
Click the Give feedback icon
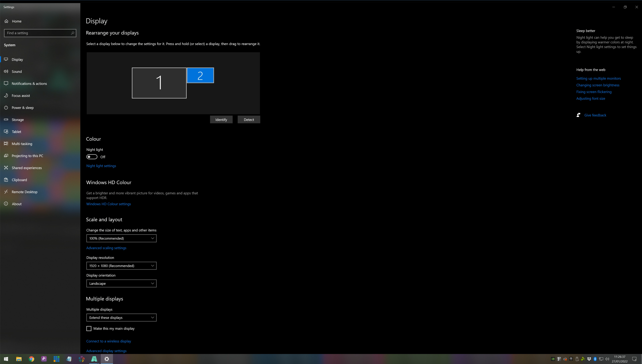click(x=578, y=115)
